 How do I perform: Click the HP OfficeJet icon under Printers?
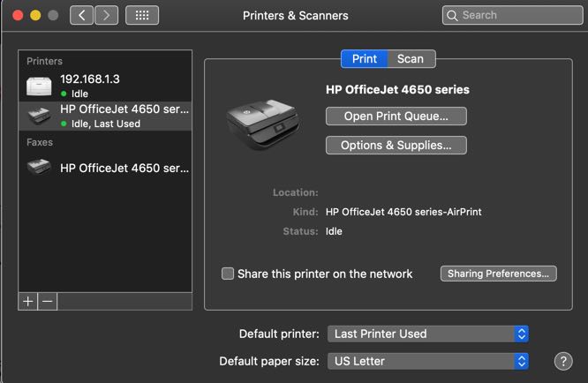coord(39,116)
